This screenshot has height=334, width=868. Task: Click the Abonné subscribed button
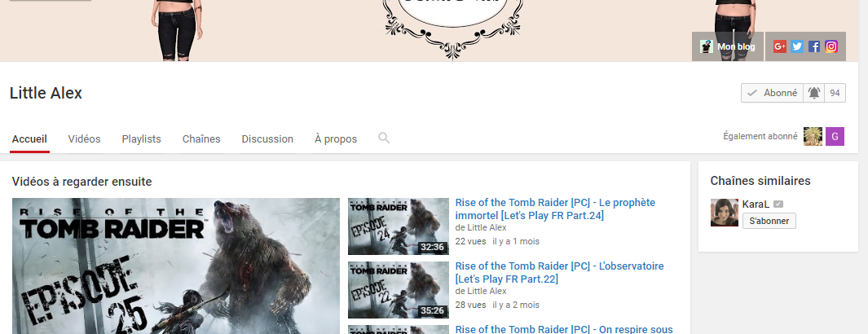click(772, 93)
